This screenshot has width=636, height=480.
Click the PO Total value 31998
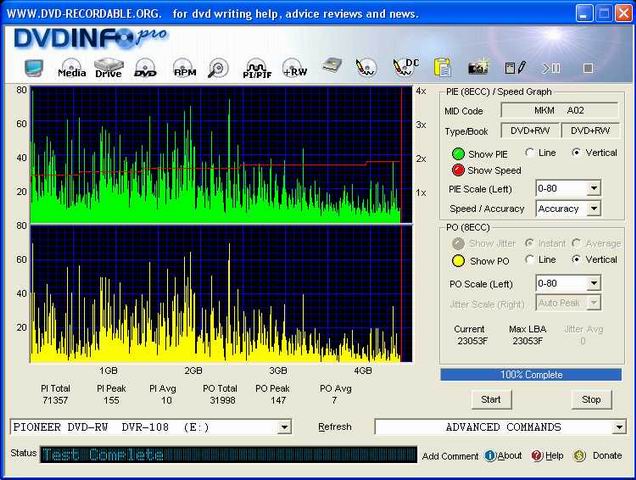(x=222, y=400)
